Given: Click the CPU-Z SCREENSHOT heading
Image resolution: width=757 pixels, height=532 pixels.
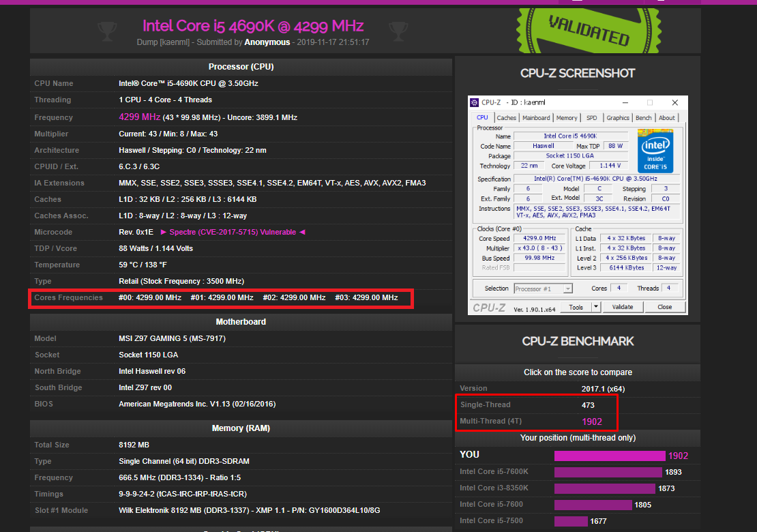Looking at the screenshot, I should click(x=578, y=74).
